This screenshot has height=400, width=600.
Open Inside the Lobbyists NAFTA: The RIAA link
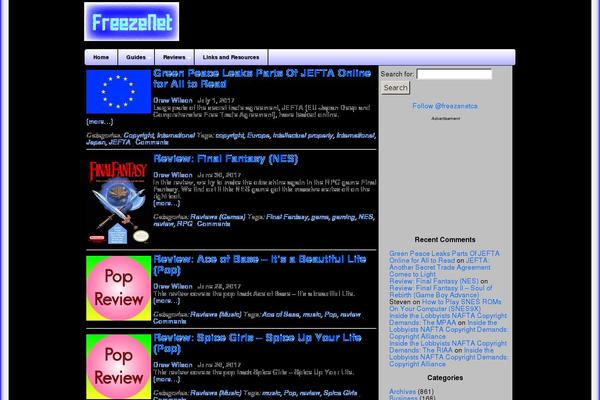448,346
